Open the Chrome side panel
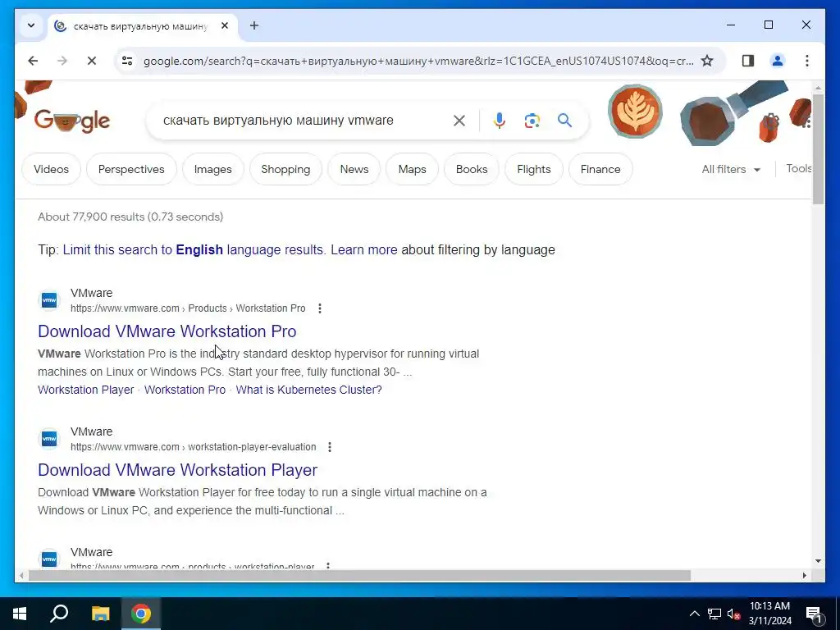Viewport: 840px width, 630px height. tap(748, 61)
